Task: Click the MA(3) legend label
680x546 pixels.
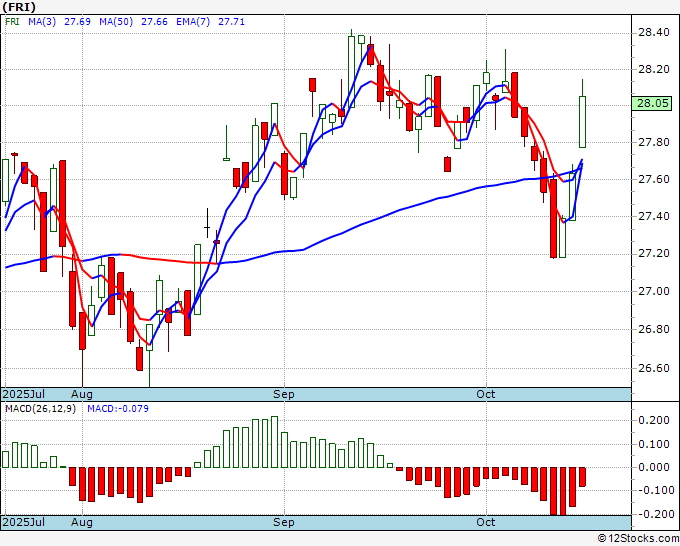Action: pos(42,22)
